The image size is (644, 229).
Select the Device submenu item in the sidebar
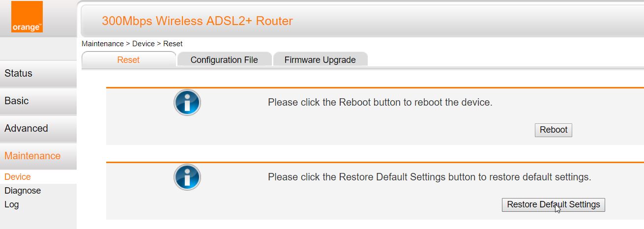(18, 177)
